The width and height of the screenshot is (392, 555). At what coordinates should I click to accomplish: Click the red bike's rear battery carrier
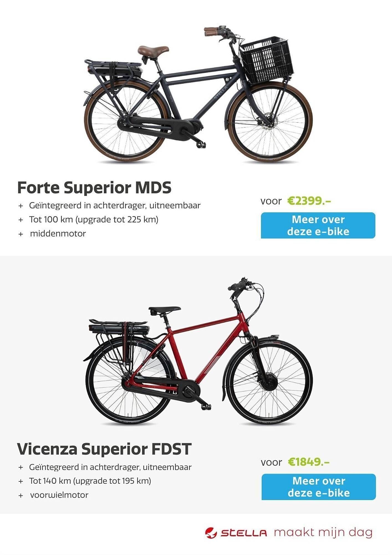(x=119, y=327)
